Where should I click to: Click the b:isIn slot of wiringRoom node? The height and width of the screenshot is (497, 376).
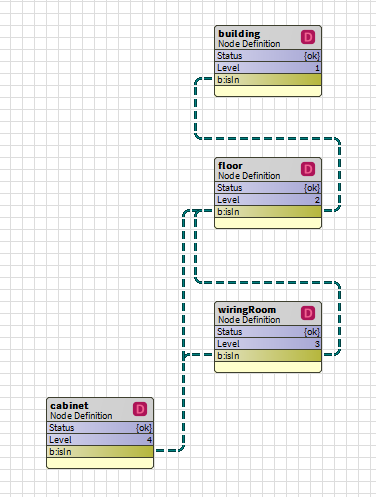(268, 356)
